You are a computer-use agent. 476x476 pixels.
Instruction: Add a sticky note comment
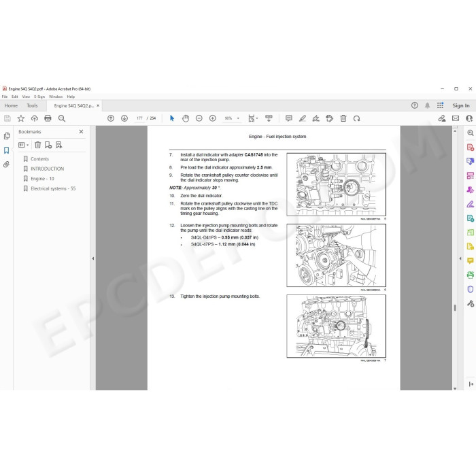(x=289, y=118)
